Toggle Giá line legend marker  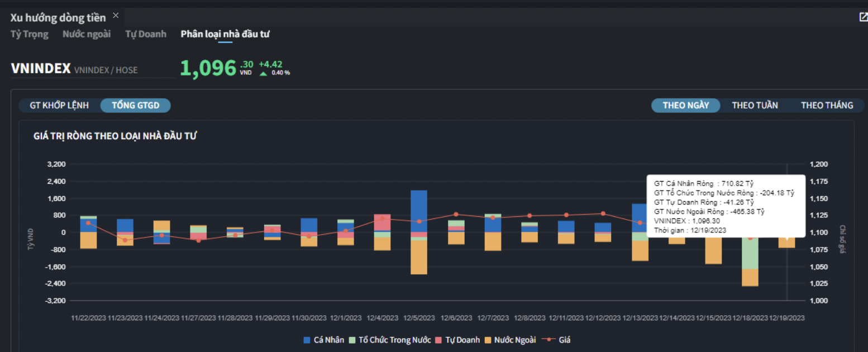click(550, 340)
